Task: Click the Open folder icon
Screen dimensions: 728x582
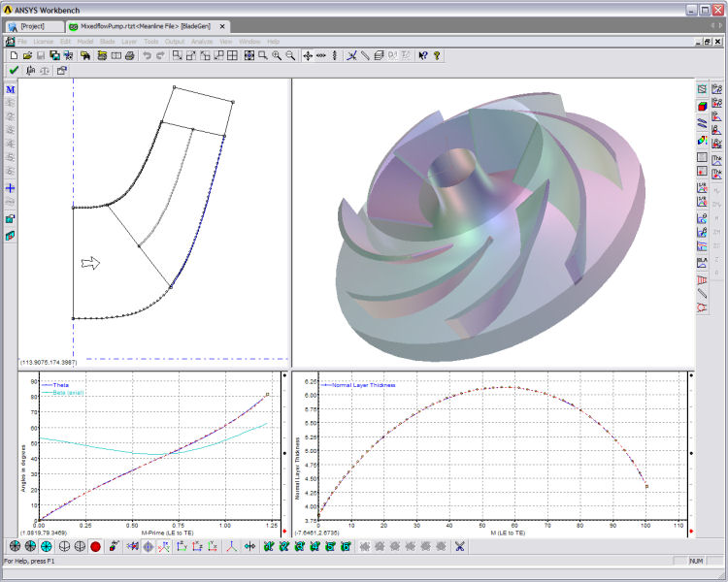Action: coord(27,55)
